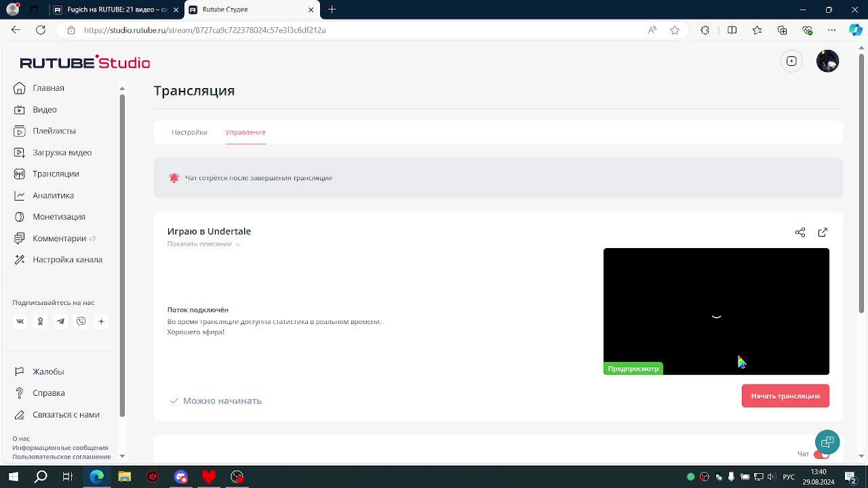Click the volume icon in system tray
The height and width of the screenshot is (488, 868).
click(770, 476)
